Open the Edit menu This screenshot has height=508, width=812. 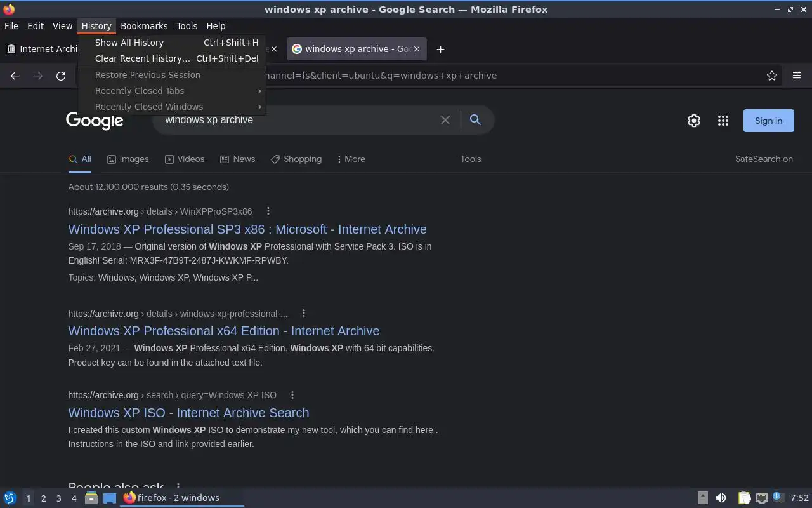click(x=36, y=26)
